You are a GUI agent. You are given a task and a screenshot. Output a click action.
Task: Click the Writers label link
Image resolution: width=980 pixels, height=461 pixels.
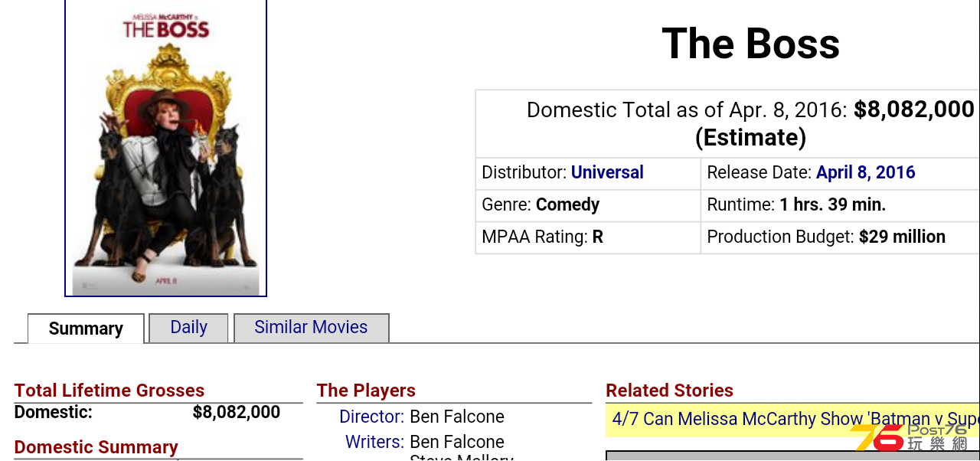374,442
